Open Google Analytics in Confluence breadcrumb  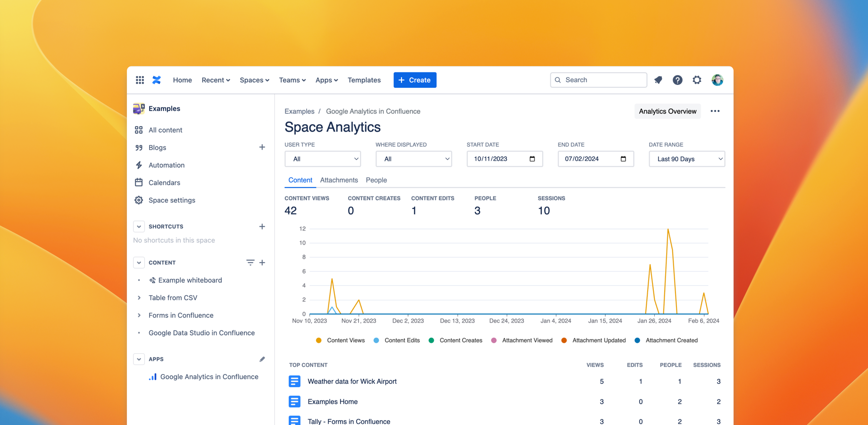point(373,111)
